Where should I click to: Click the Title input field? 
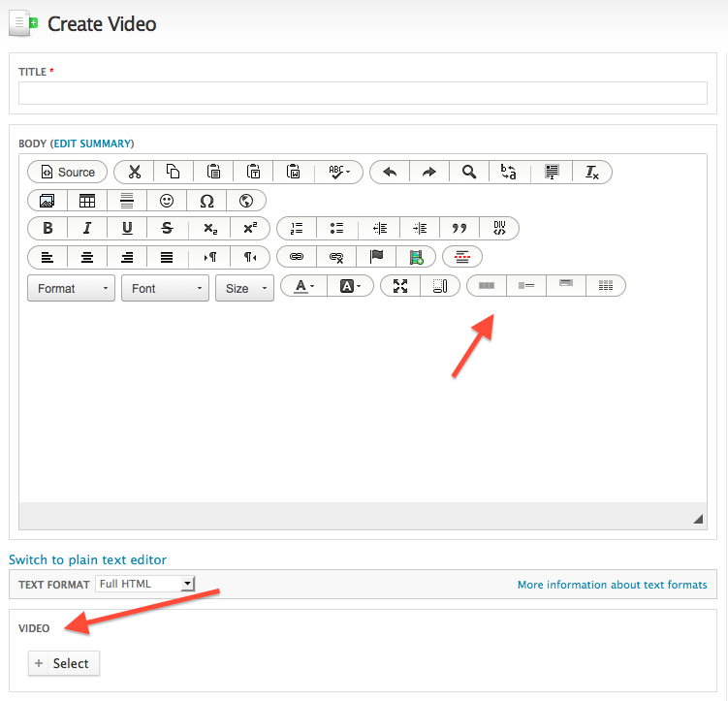[x=363, y=93]
